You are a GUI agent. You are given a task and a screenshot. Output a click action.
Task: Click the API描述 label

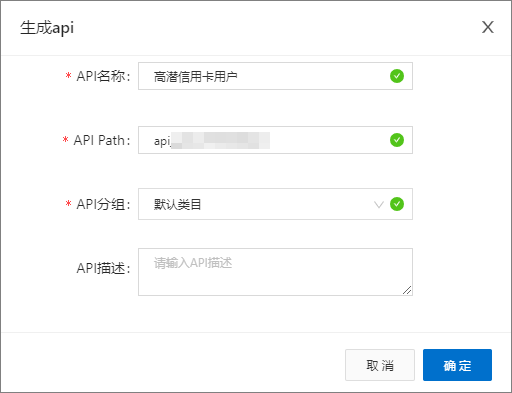[103, 268]
